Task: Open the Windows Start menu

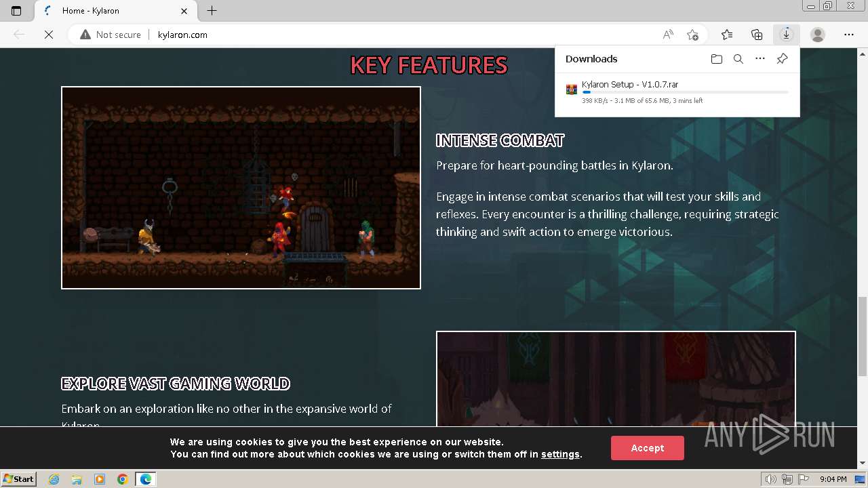Action: point(19,479)
